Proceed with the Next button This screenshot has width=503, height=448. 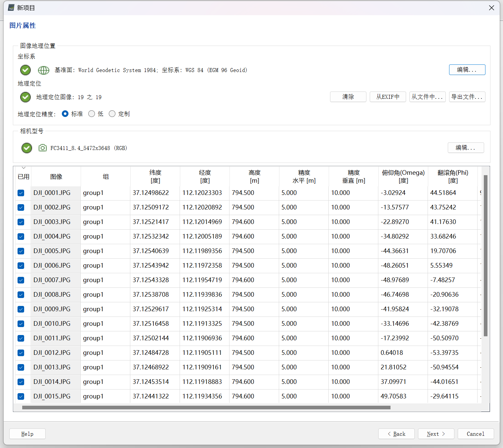tap(436, 434)
